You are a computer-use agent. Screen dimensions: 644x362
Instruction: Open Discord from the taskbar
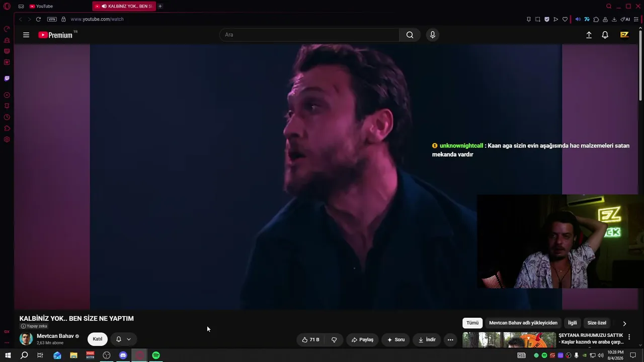tap(123, 355)
